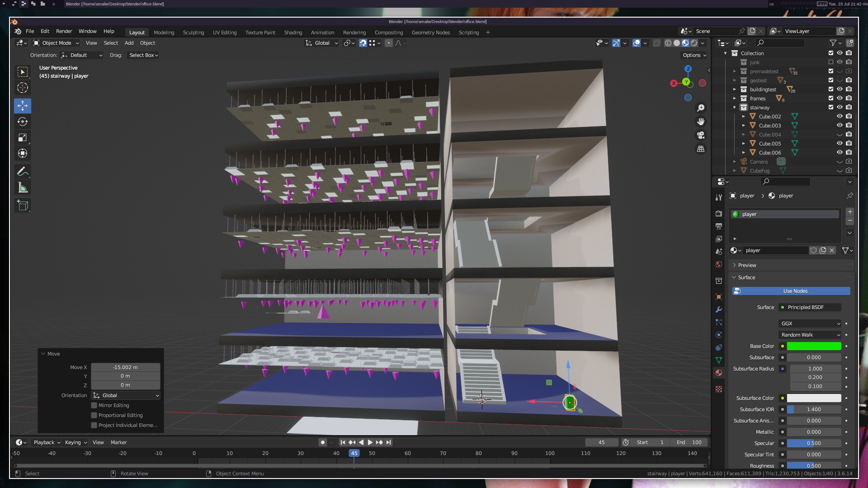The image size is (868, 488).
Task: Collapse the stairway collection in outliner
Action: [734, 108]
